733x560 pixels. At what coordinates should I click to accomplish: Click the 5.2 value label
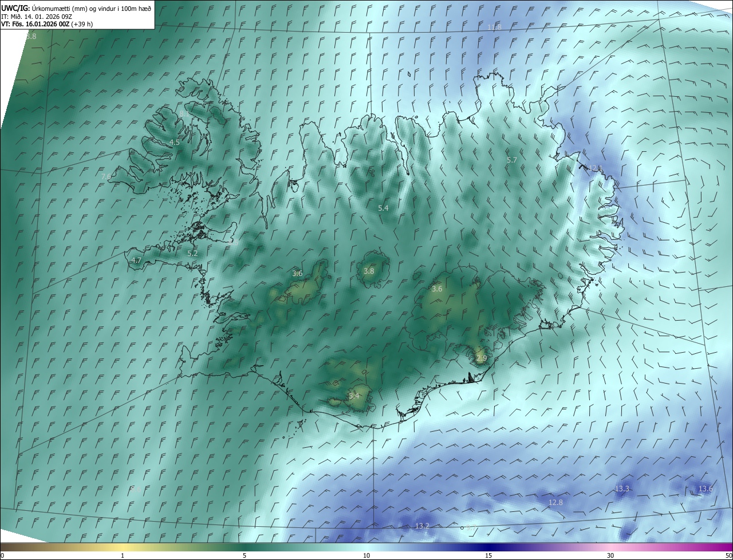click(192, 253)
